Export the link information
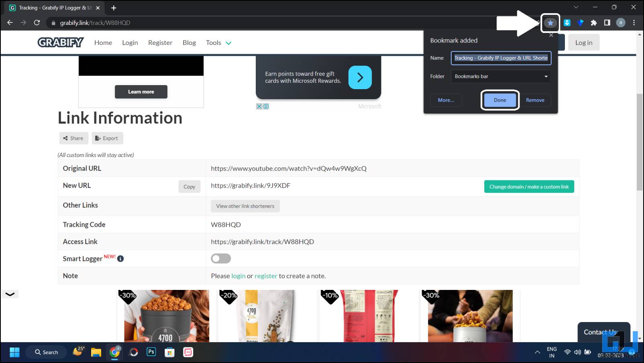 (x=107, y=138)
